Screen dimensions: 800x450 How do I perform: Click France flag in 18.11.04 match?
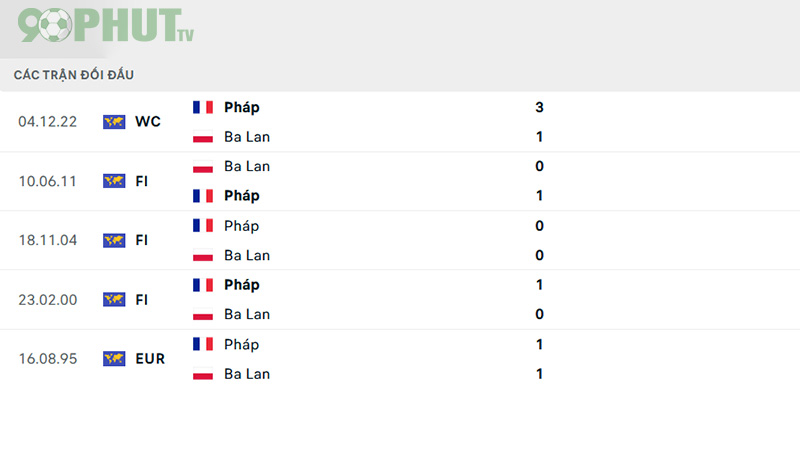tap(203, 226)
